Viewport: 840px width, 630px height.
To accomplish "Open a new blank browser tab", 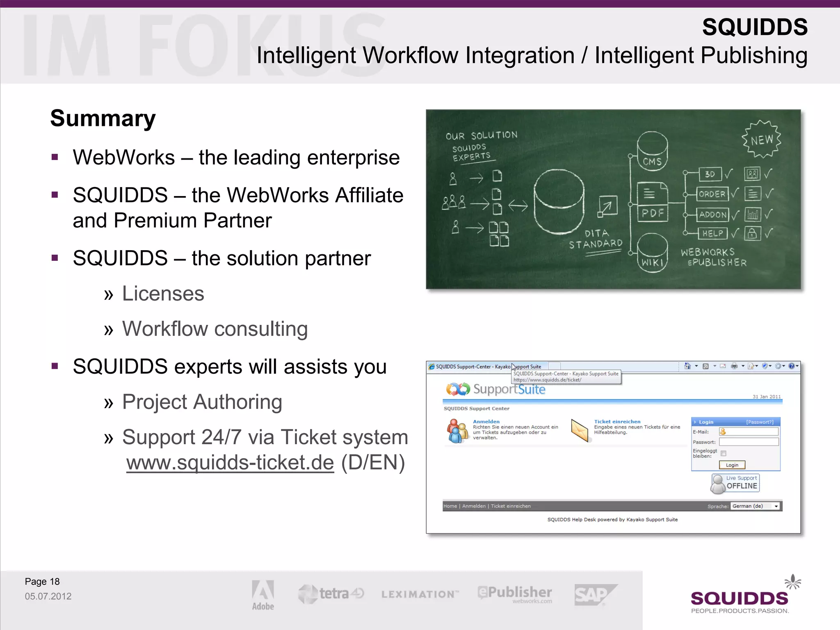I will [554, 366].
